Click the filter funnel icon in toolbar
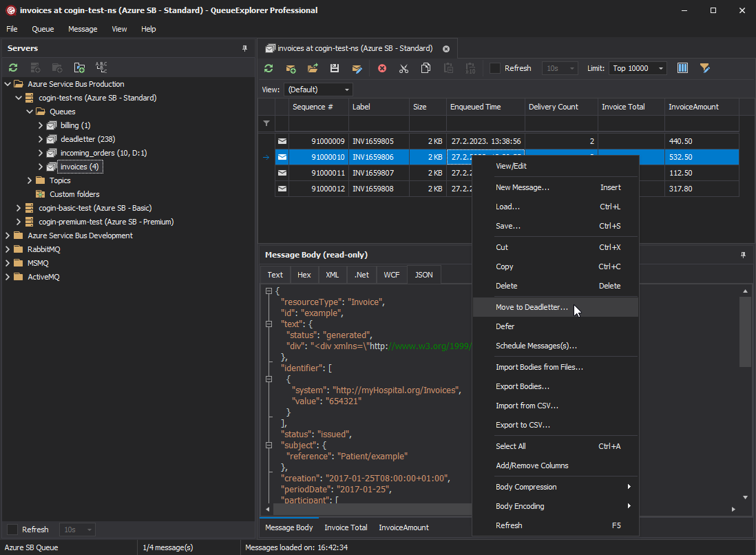 tap(704, 68)
